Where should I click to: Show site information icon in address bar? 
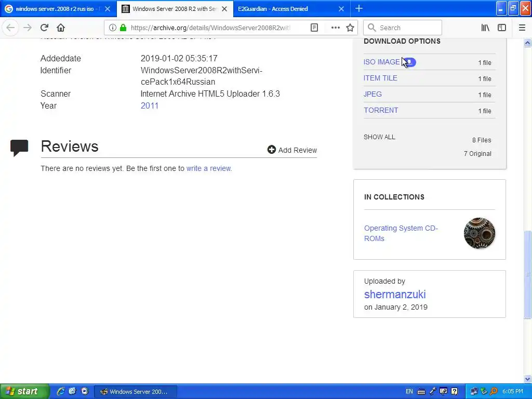click(113, 28)
